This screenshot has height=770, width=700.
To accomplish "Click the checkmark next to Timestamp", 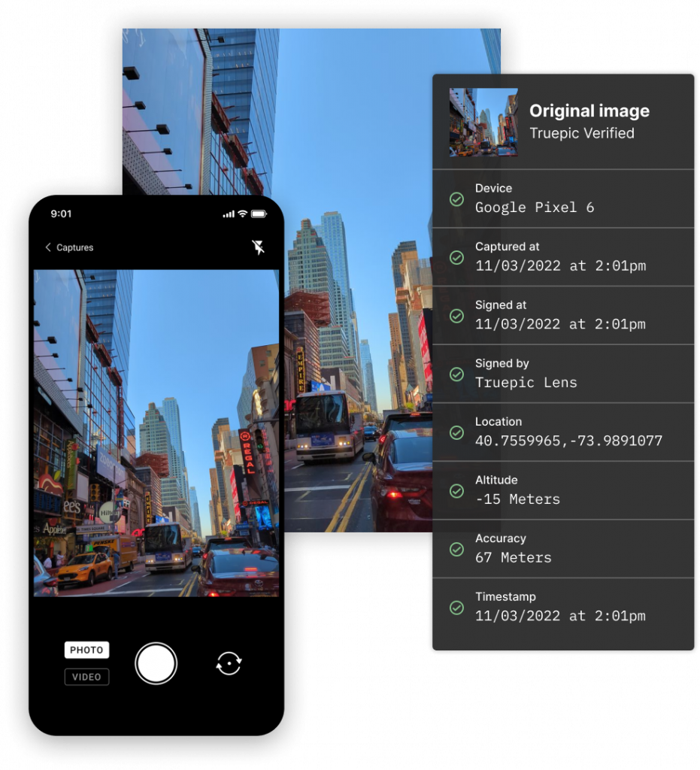I will click(x=456, y=608).
